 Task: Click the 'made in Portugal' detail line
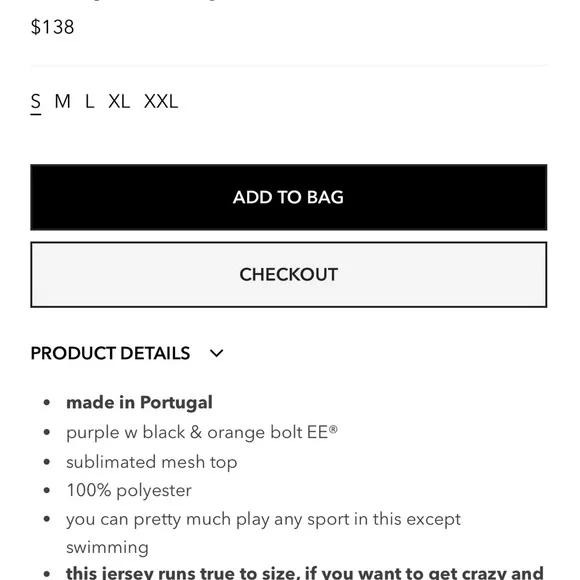tap(139, 402)
